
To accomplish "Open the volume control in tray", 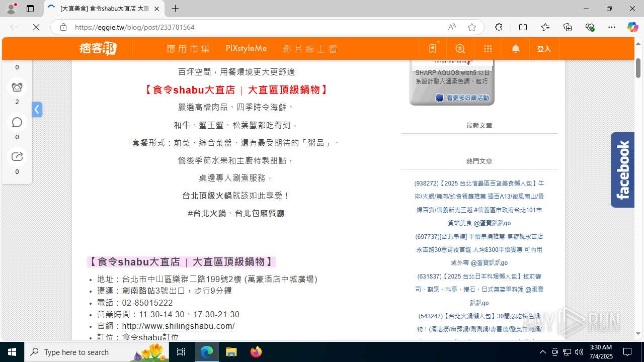I will click(579, 352).
